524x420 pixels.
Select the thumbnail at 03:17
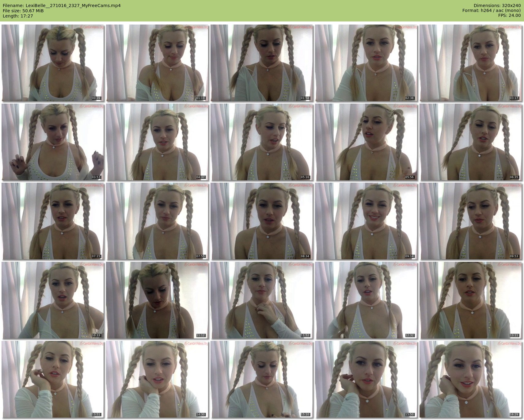click(471, 63)
